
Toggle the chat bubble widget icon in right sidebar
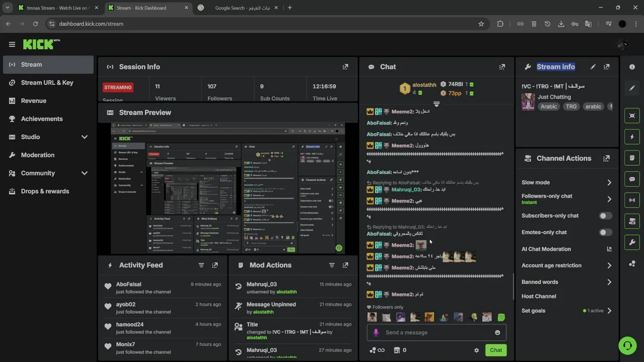click(632, 179)
